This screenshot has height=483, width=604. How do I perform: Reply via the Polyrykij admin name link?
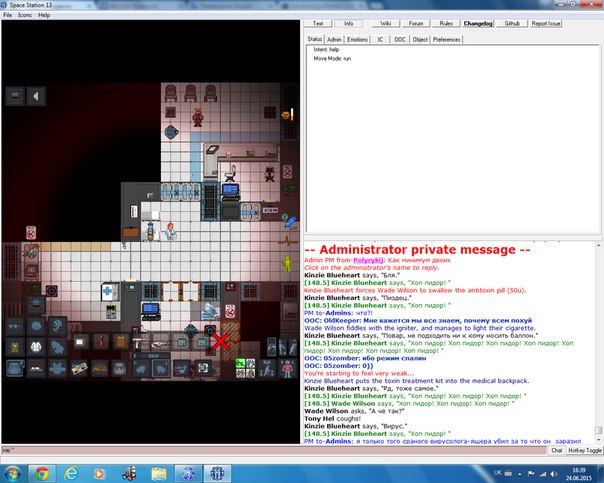click(368, 260)
